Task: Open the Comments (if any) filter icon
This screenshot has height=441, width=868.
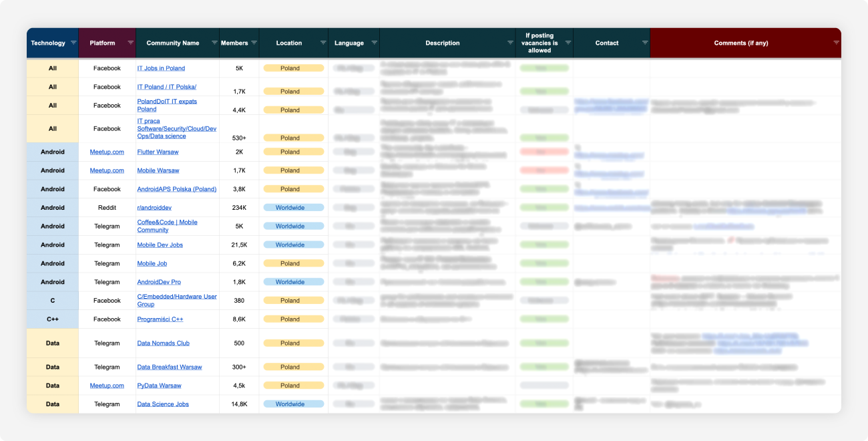Action: click(836, 43)
